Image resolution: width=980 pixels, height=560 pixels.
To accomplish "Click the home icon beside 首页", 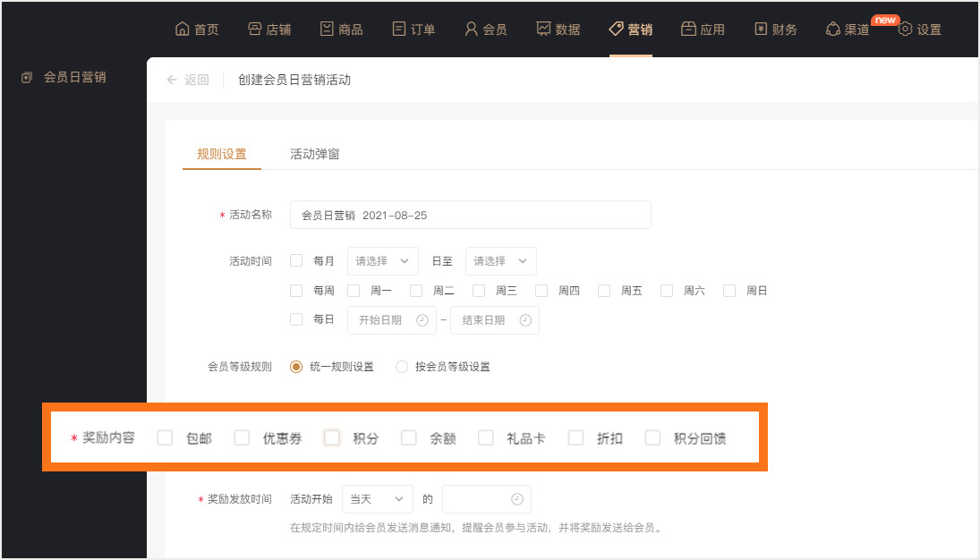I will (x=183, y=29).
